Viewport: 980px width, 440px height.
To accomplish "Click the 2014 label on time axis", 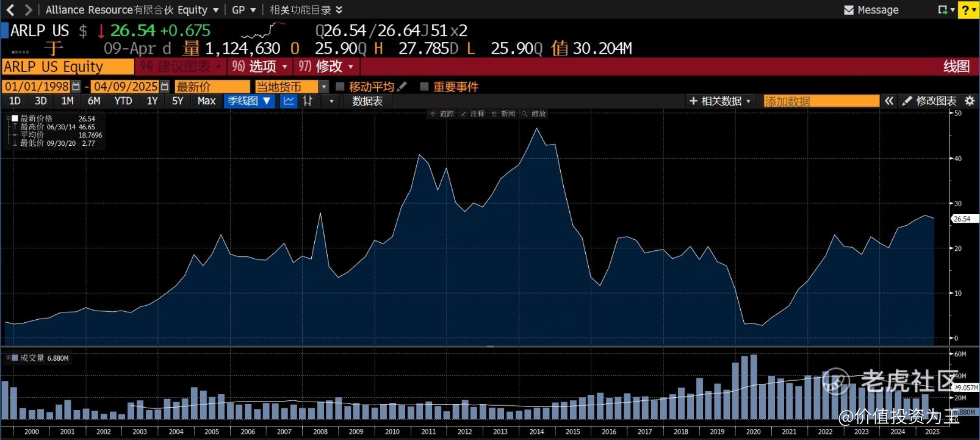I will coord(536,431).
